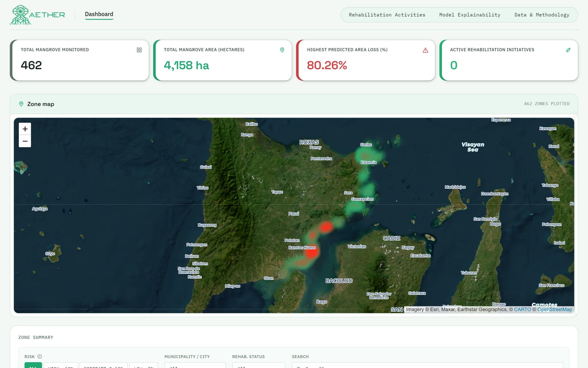
Task: Zoom out on the zone map
Action: (x=25, y=141)
